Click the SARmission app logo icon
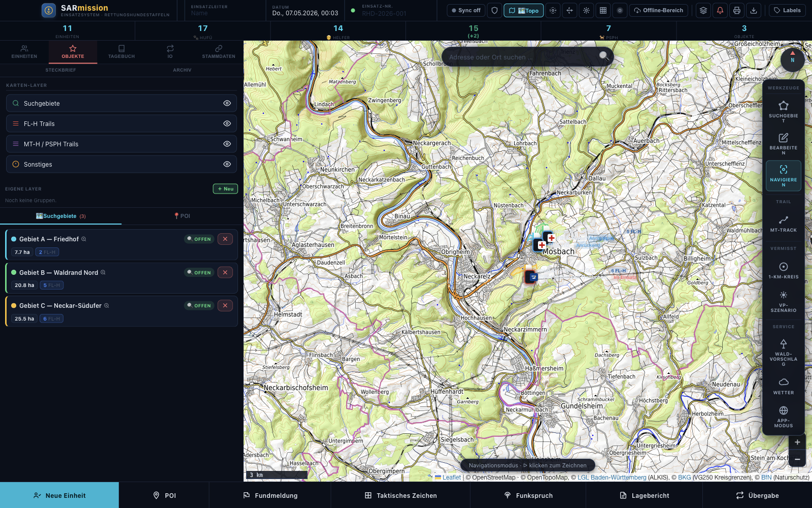This screenshot has height=508, width=812. [49, 10]
